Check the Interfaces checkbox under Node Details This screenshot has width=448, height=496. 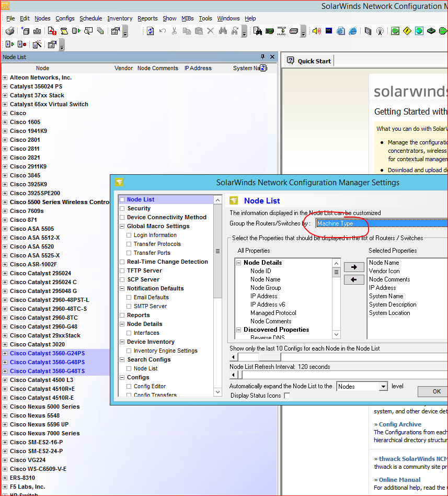point(129,333)
